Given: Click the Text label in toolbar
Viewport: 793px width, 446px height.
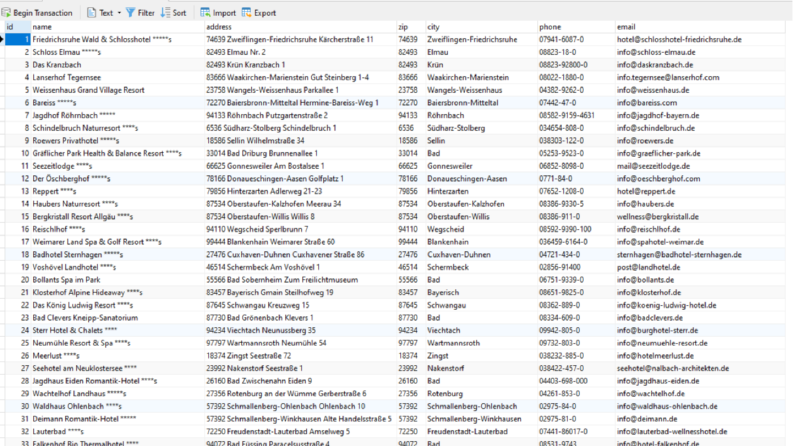Looking at the screenshot, I should pyautogui.click(x=106, y=13).
